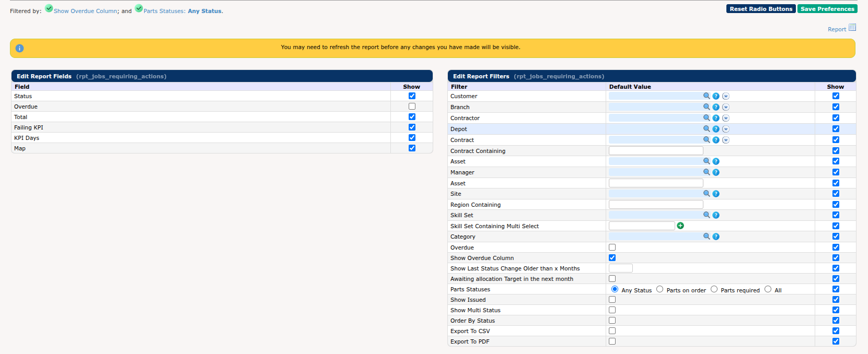Click the Region Containing text field
Viewport: 868px width, 354px height.
click(x=656, y=205)
